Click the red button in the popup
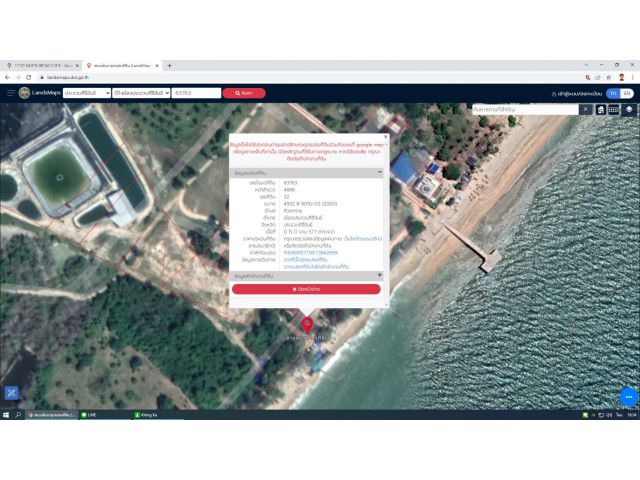The width and height of the screenshot is (640, 480). [x=306, y=289]
